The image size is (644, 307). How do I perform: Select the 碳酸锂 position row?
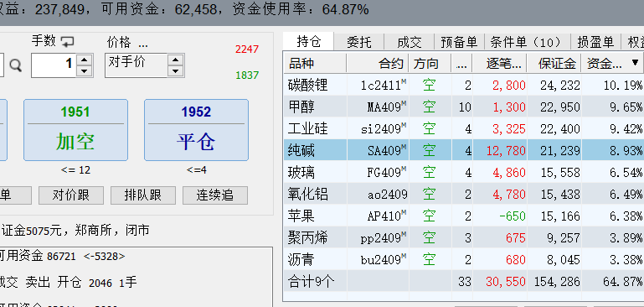coord(464,86)
